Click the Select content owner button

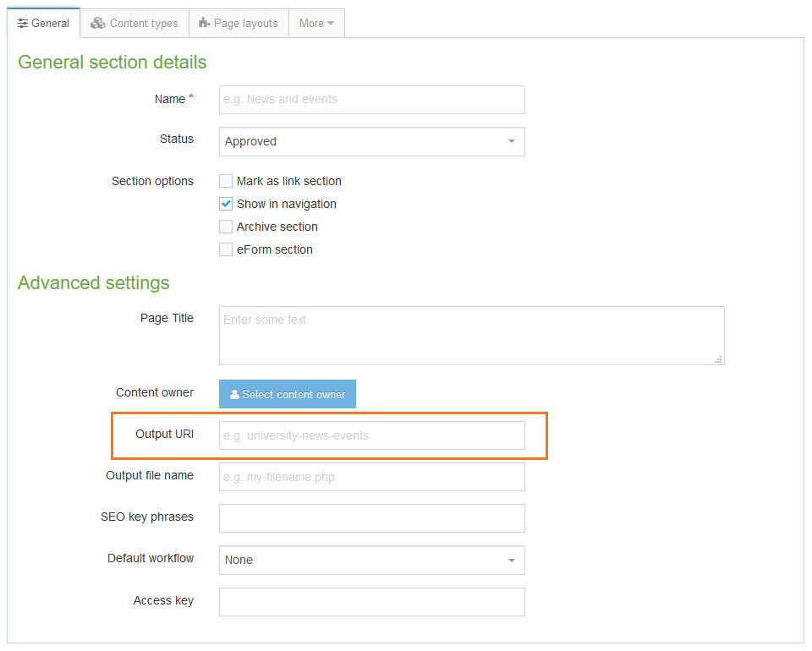(x=287, y=394)
